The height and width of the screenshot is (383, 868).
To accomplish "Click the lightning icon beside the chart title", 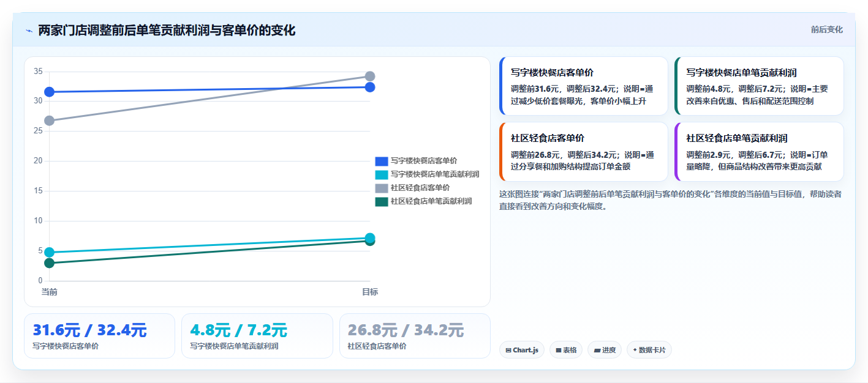I will pyautogui.click(x=29, y=31).
